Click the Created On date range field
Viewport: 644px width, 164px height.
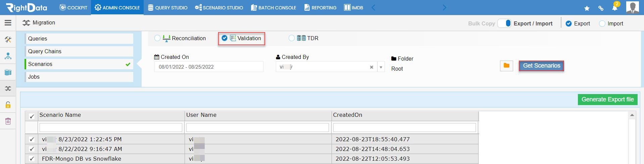tap(209, 67)
